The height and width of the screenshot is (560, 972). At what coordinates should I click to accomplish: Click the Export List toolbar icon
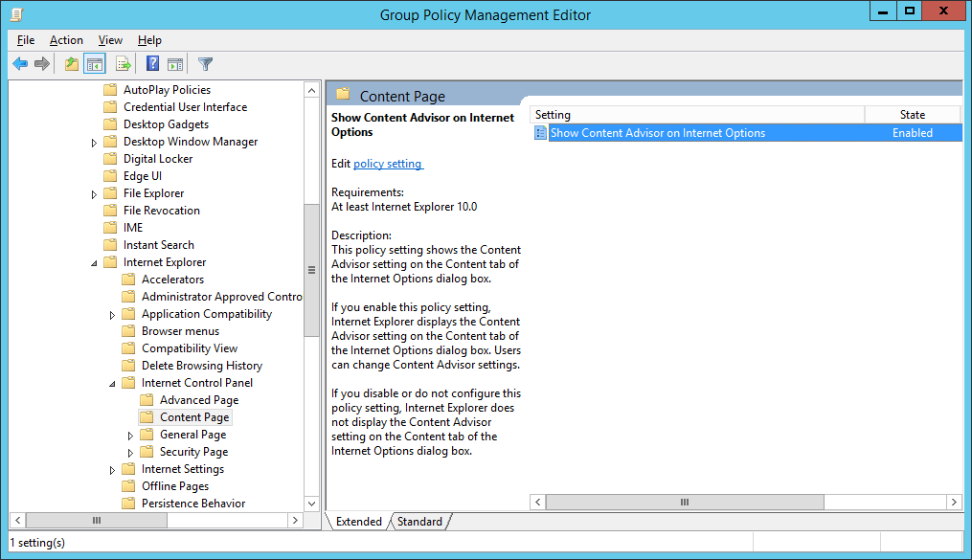(x=124, y=64)
